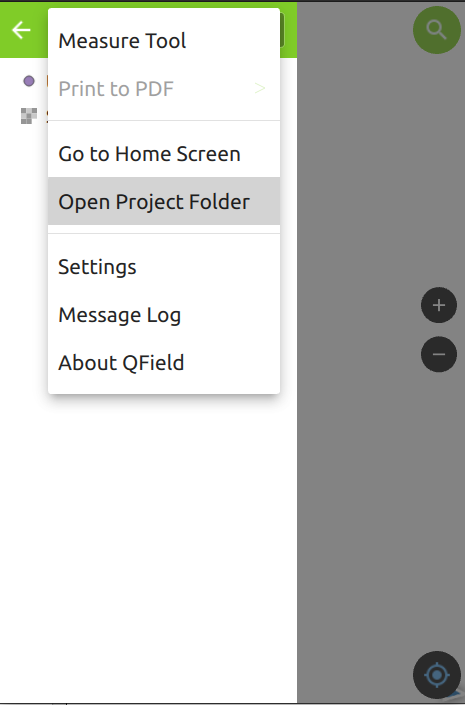This screenshot has width=465, height=705.
Task: Open the search magnifier button
Action: 436,30
